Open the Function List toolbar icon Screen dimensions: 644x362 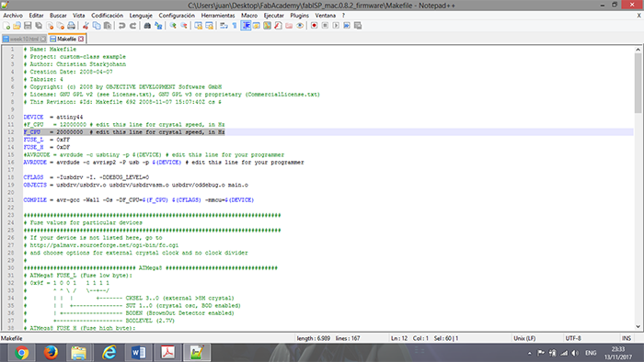[278, 26]
